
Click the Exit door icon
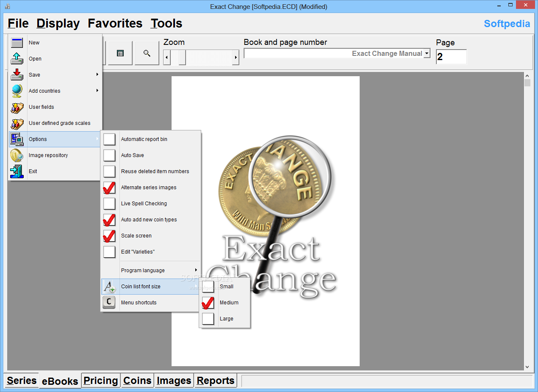[17, 171]
